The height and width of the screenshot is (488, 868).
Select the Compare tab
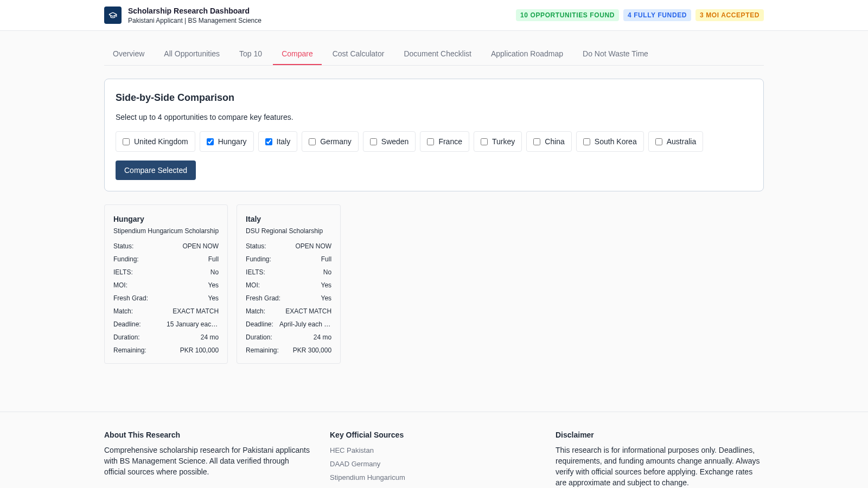point(297,54)
